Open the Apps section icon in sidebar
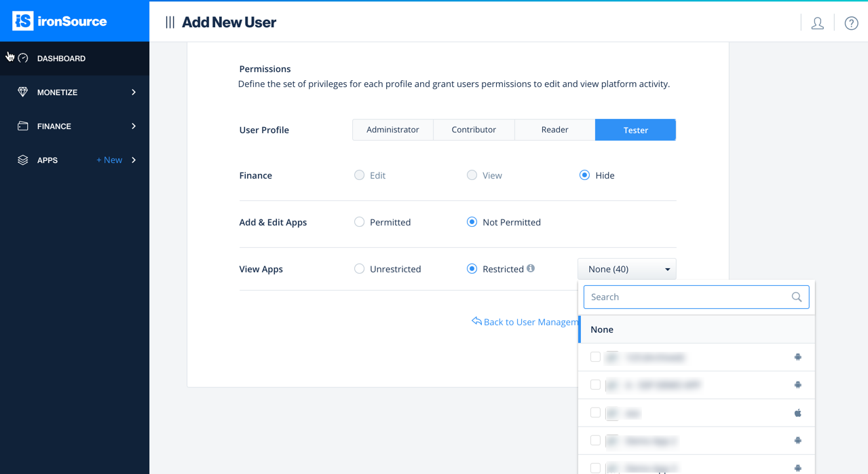 22,160
